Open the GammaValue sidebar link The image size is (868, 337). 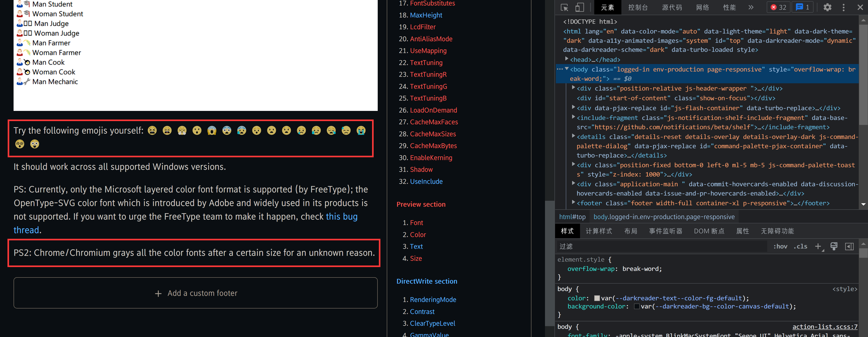click(x=429, y=334)
